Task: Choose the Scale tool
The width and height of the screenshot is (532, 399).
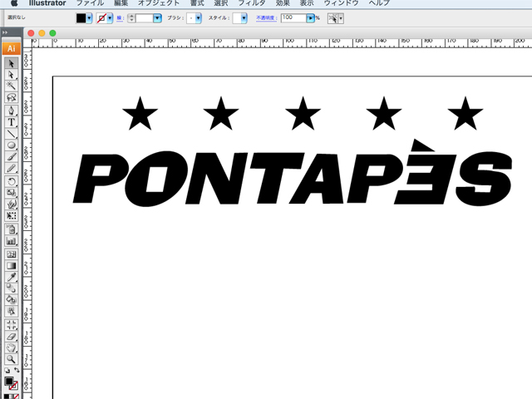Action: 11,193
